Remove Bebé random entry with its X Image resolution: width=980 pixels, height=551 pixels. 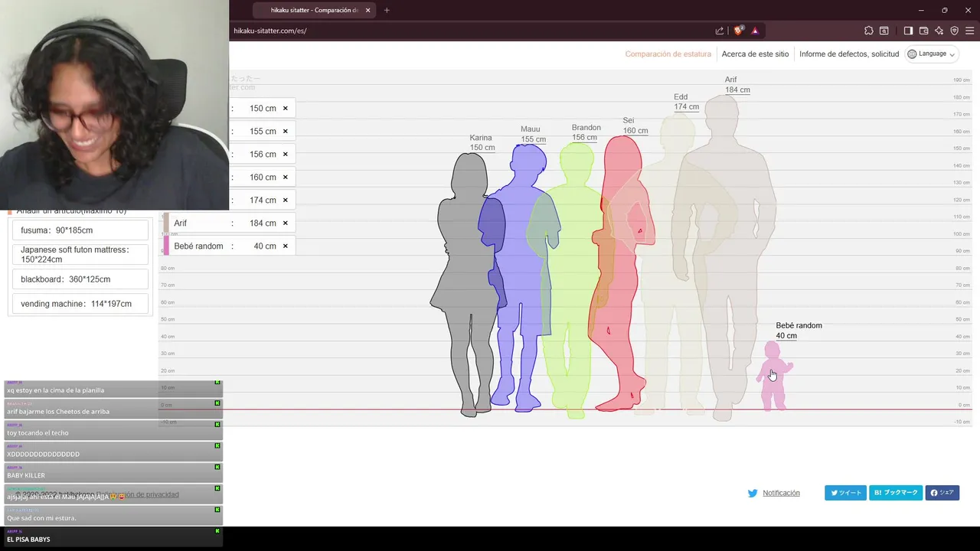(x=286, y=246)
